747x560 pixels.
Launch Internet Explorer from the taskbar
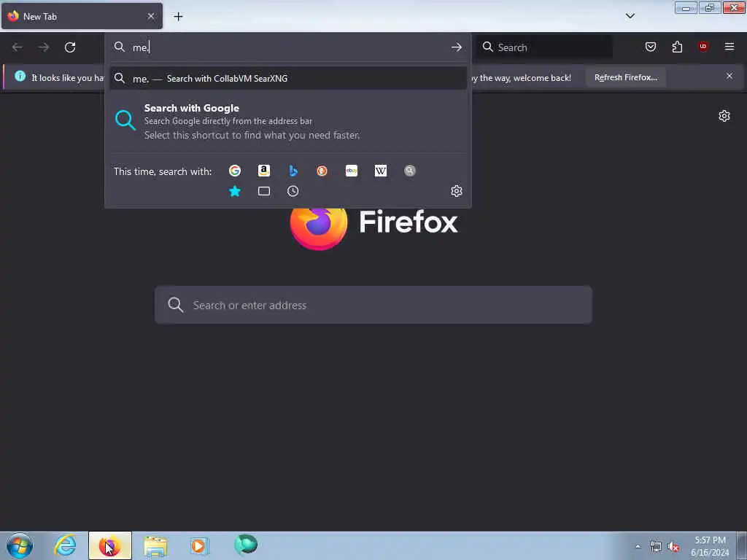(x=65, y=545)
